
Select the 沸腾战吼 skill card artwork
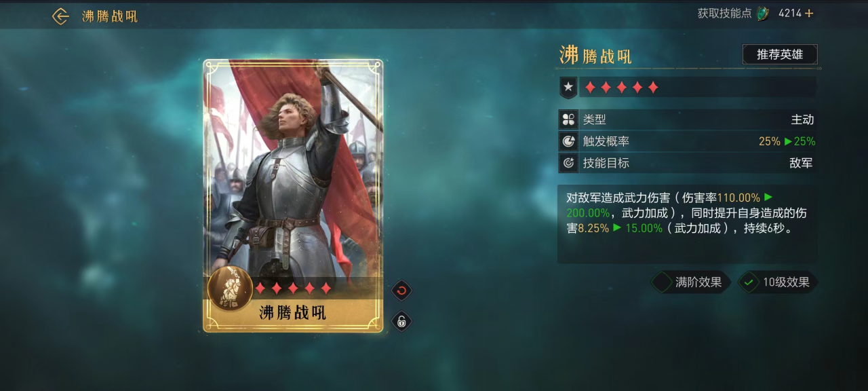(293, 195)
